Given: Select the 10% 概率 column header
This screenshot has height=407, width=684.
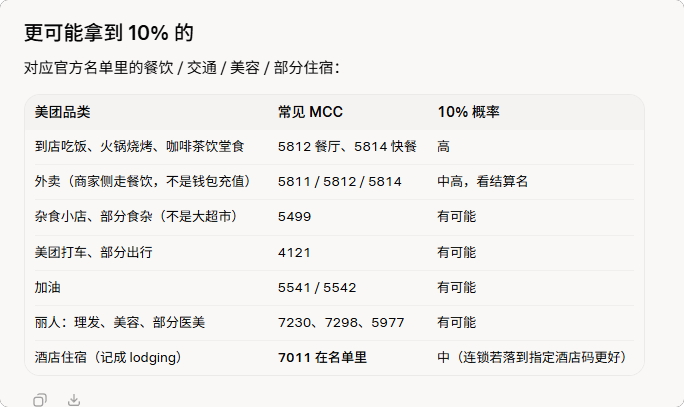Looking at the screenshot, I should [469, 112].
